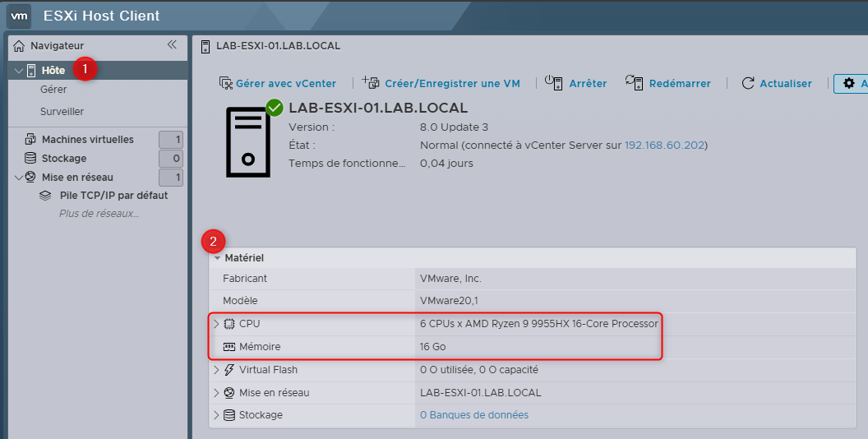Image resolution: width=868 pixels, height=439 pixels.
Task: Expand the Virtual Flash row
Action: pos(216,370)
